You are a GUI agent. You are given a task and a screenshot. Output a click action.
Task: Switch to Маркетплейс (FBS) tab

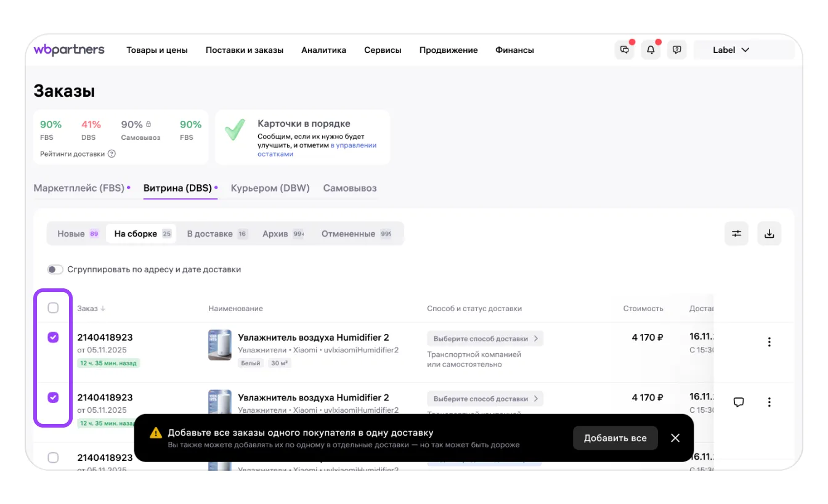[x=82, y=188]
